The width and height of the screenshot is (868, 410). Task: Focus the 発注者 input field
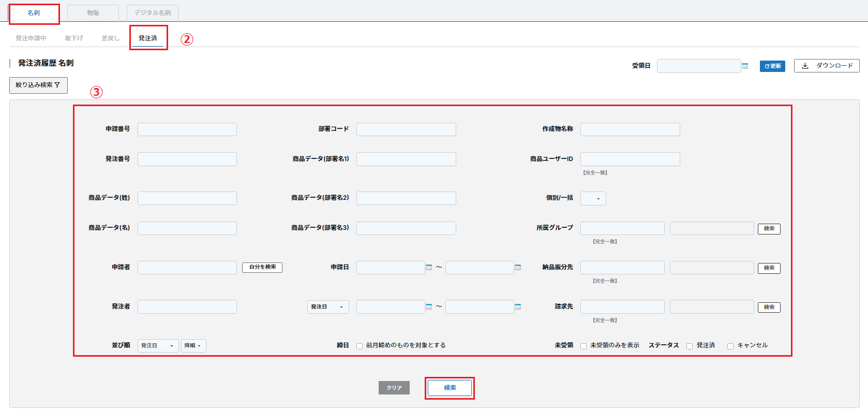[187, 306]
